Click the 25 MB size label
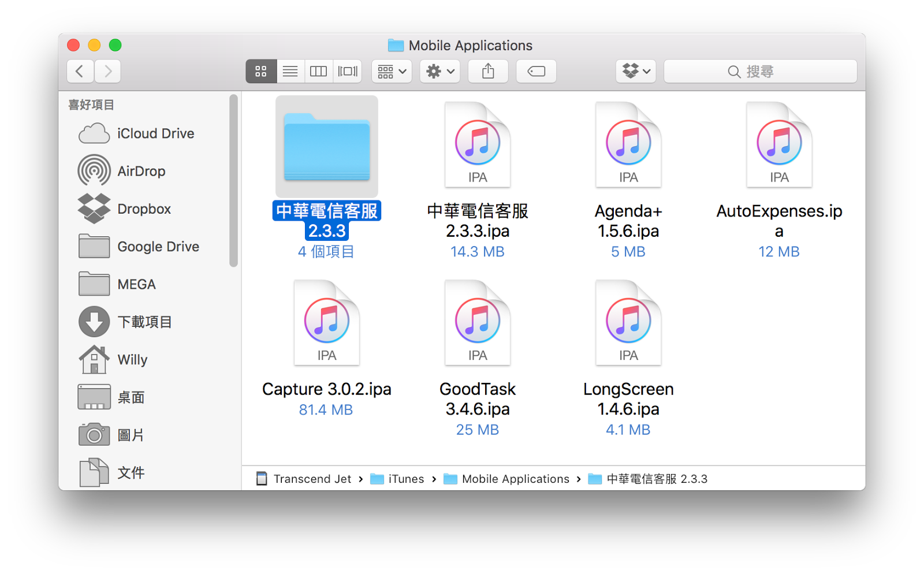 click(x=478, y=430)
